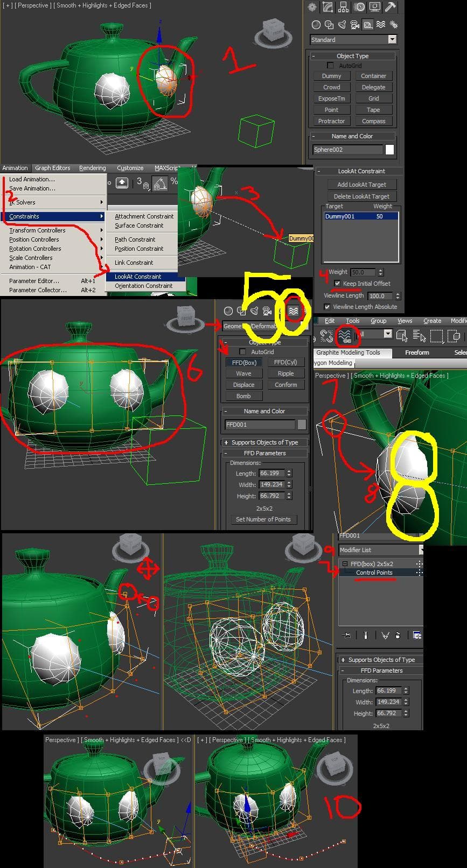Switch to the Hierarchy command panel tab

pos(343,7)
